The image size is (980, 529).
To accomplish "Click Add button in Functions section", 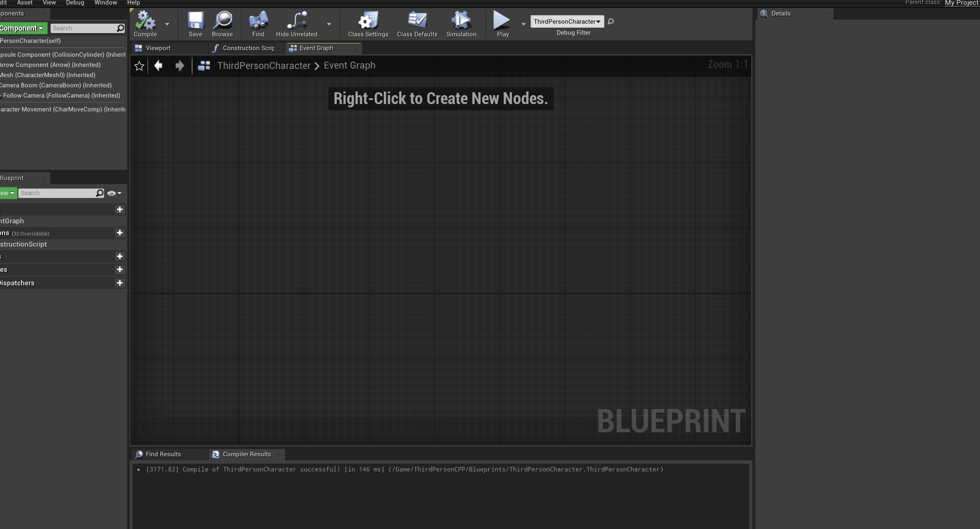I will click(119, 233).
